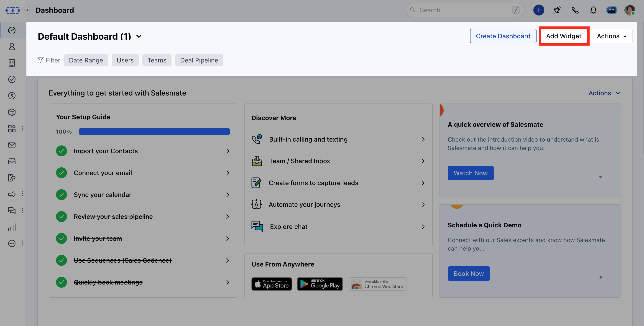Click the Schedule a Quick Demo heading

tap(485, 225)
